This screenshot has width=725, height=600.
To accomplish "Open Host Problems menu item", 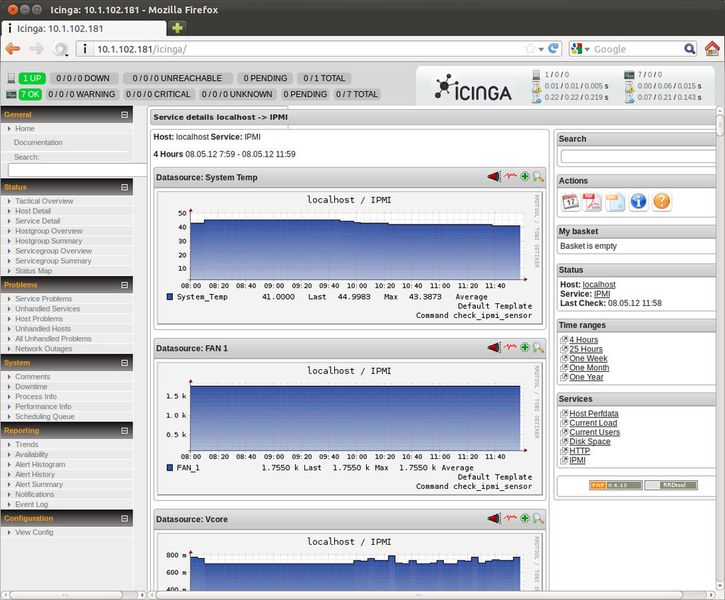I will (39, 318).
